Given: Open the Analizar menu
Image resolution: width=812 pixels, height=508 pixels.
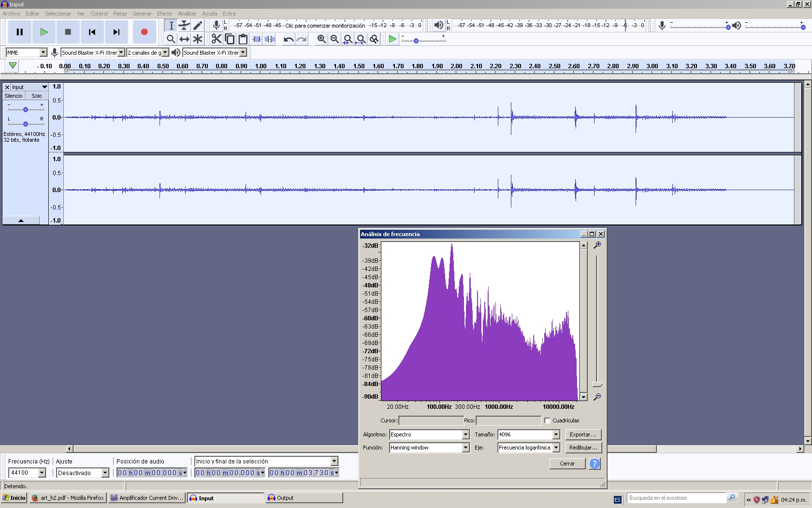Looking at the screenshot, I should 187,14.
